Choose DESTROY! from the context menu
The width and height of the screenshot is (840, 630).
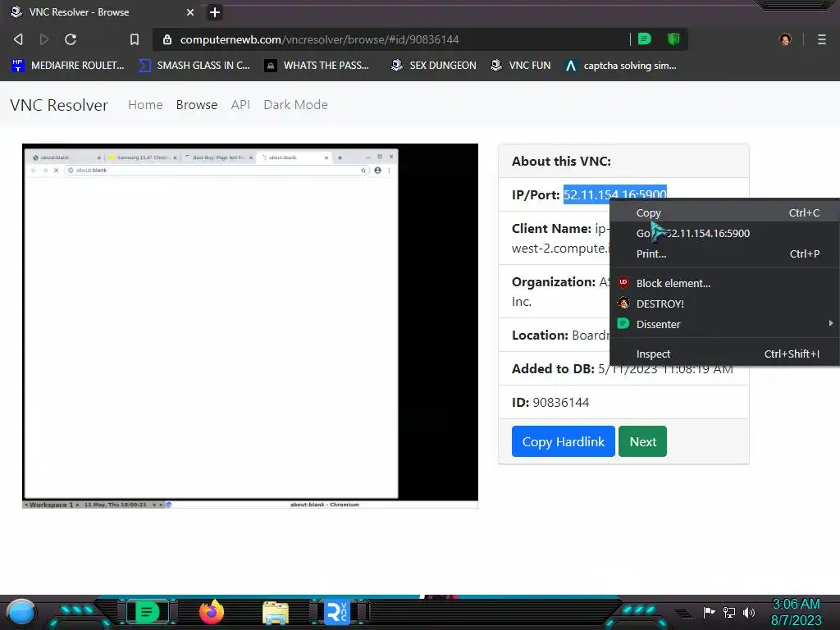(x=724, y=304)
